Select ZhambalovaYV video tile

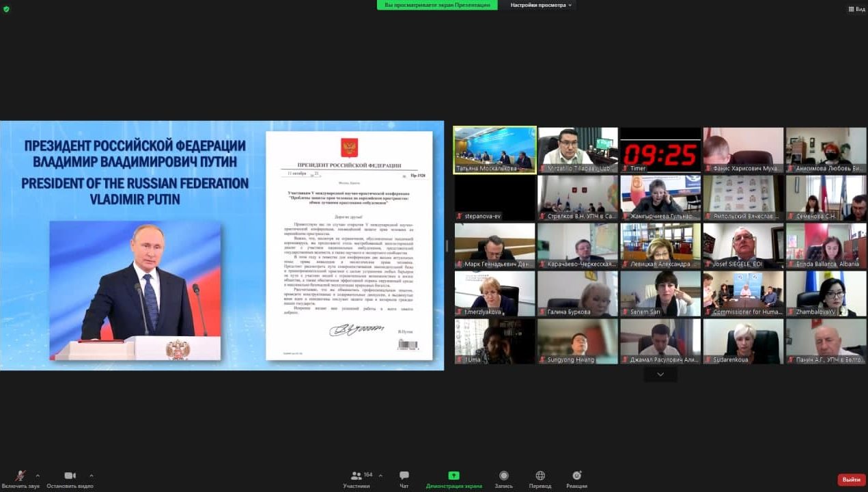(x=826, y=293)
